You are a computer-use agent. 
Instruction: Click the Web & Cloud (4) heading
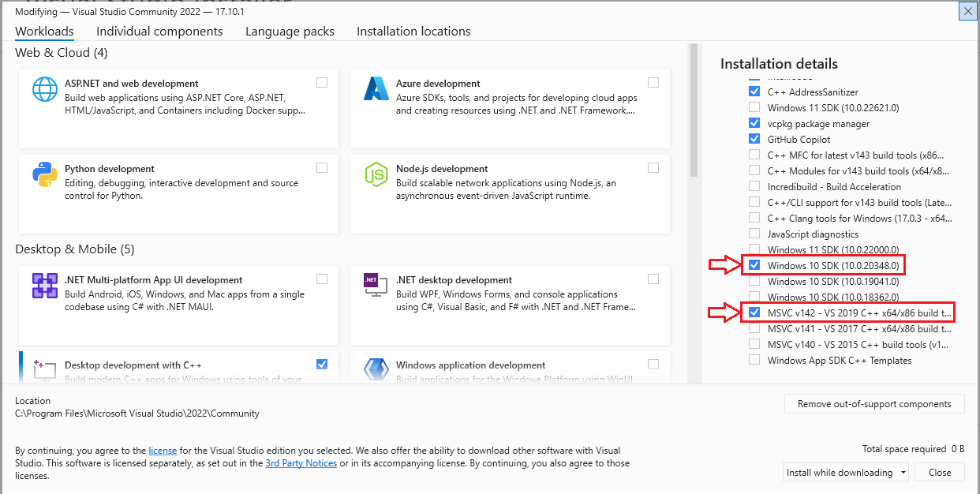click(x=62, y=53)
